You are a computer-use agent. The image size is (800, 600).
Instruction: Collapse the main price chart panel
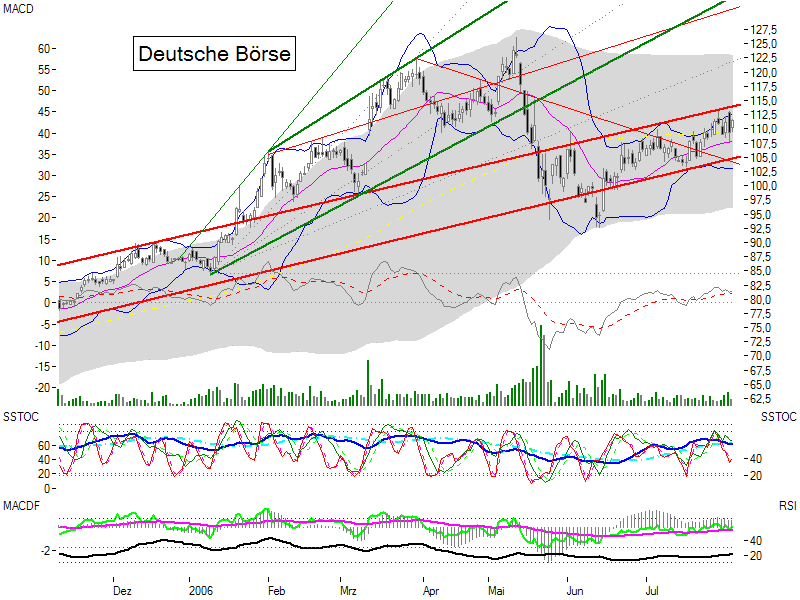(400, 200)
